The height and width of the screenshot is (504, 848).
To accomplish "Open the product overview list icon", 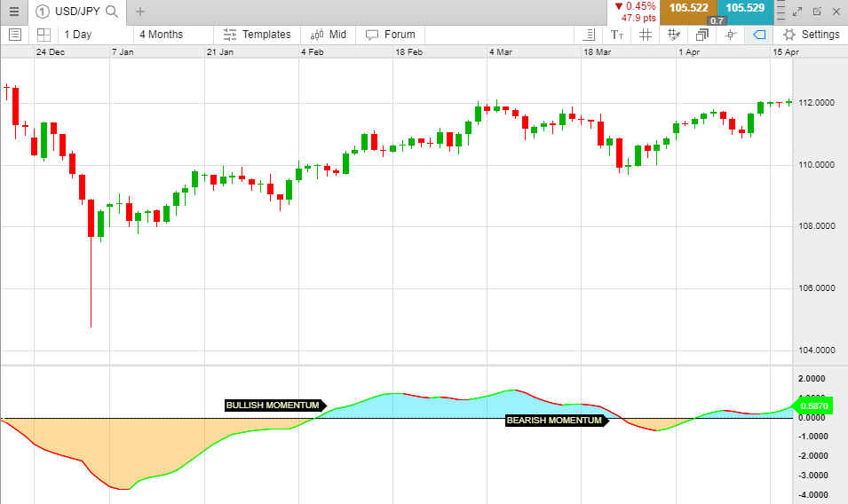I will pos(15,35).
